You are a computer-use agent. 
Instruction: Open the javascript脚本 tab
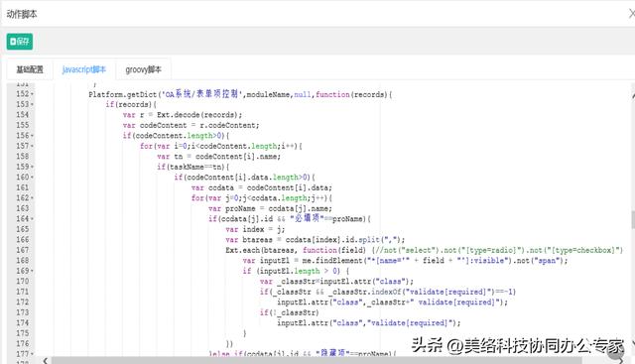[83, 69]
